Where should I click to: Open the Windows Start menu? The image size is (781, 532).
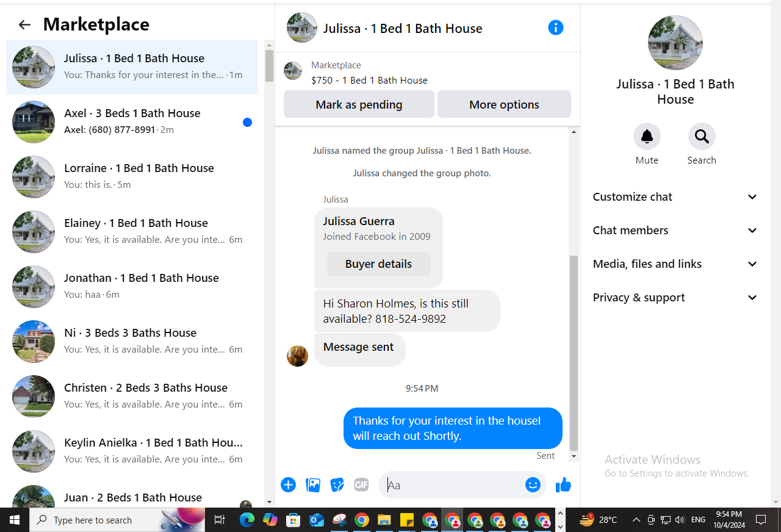[x=15, y=520]
